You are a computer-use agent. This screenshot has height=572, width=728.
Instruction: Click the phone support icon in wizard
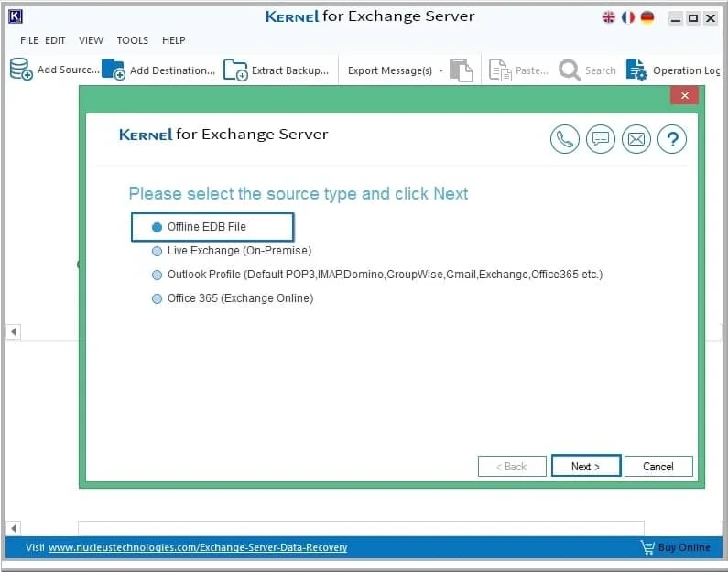click(565, 139)
